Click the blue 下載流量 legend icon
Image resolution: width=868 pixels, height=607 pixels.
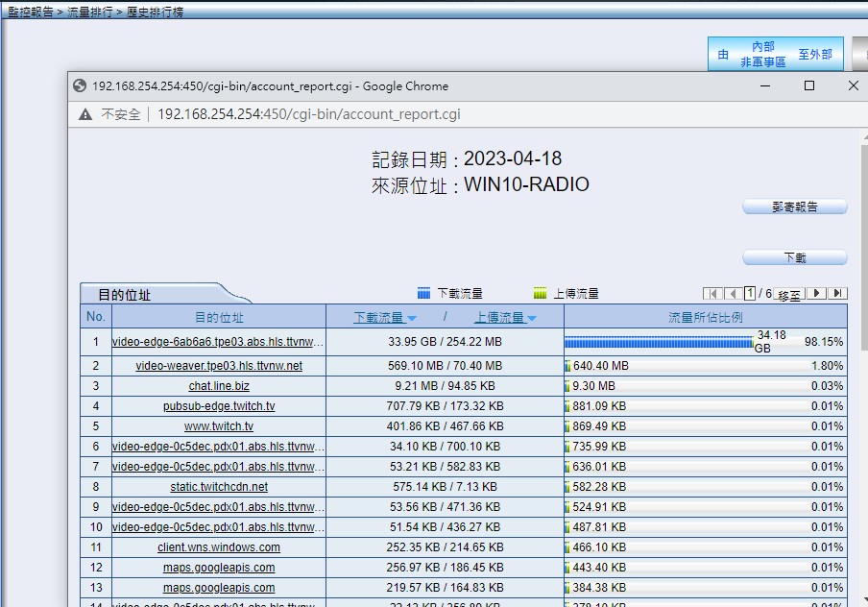point(423,294)
